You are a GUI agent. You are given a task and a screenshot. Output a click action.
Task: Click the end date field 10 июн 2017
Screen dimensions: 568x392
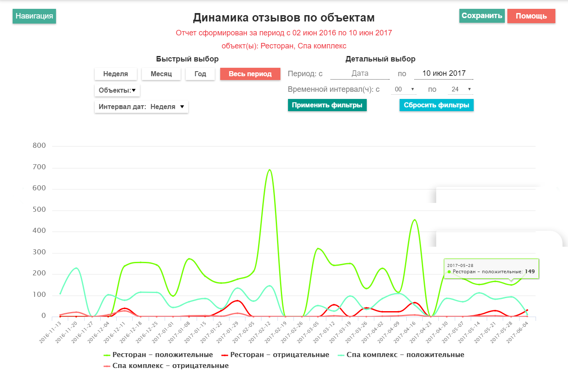point(444,73)
